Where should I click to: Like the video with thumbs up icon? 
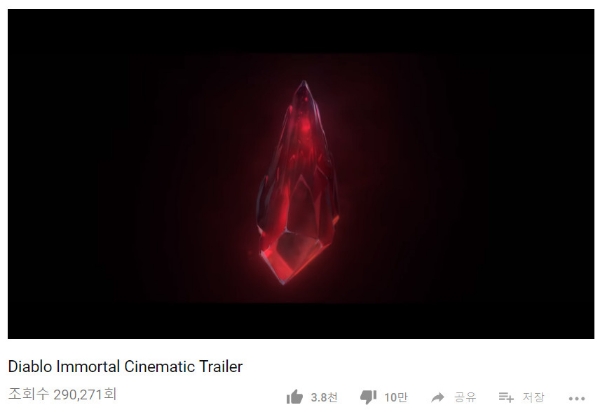click(x=294, y=397)
